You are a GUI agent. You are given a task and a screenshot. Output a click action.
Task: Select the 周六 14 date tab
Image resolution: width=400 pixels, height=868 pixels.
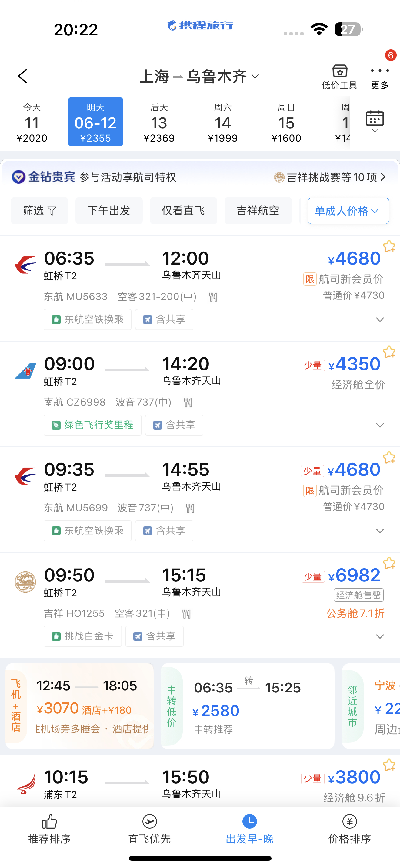223,123
